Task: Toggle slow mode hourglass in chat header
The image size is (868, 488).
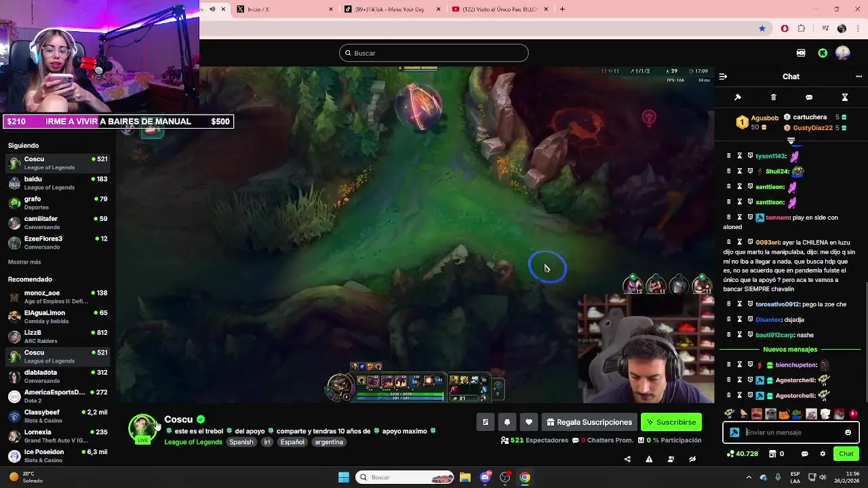Action: pyautogui.click(x=845, y=98)
